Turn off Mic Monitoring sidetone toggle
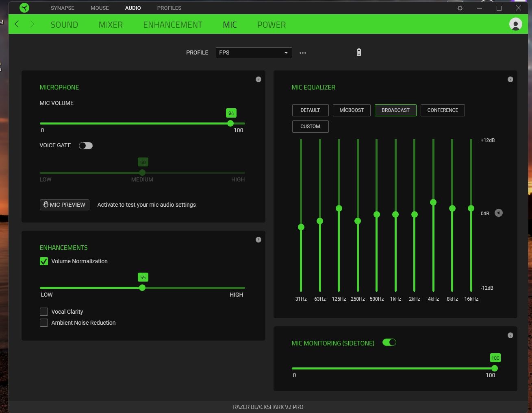532x413 pixels. click(389, 343)
